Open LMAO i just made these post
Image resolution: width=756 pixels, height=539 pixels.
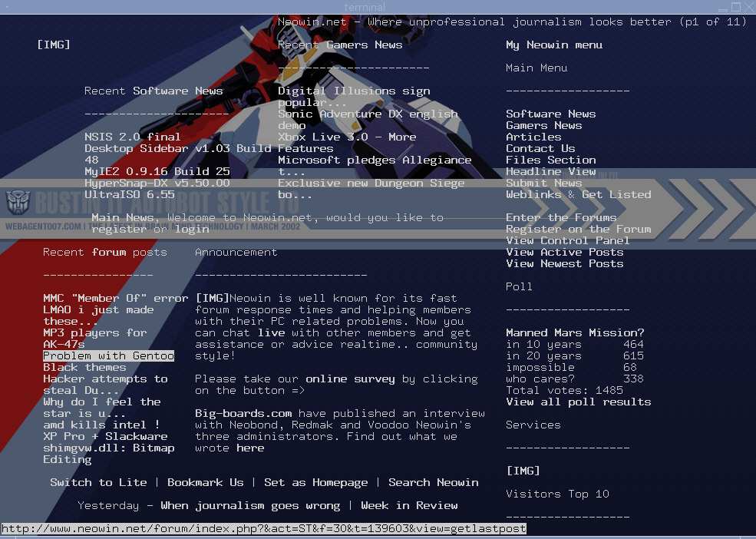[x=98, y=316]
